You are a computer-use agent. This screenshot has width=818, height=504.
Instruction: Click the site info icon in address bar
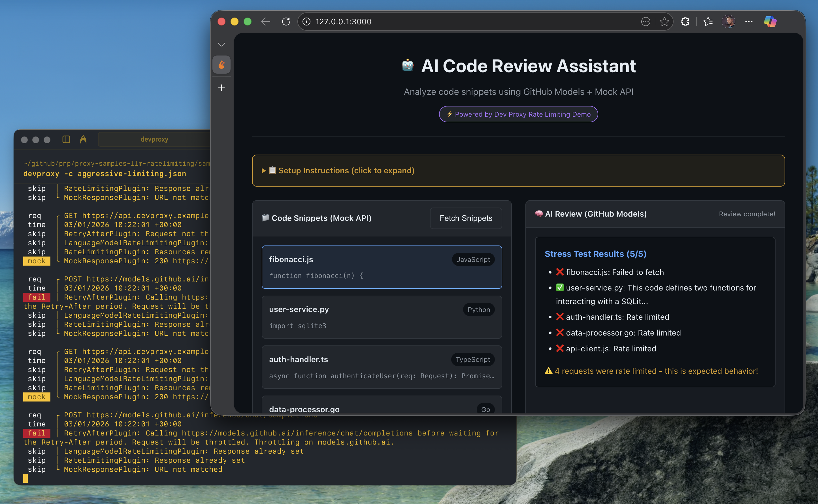tap(306, 22)
